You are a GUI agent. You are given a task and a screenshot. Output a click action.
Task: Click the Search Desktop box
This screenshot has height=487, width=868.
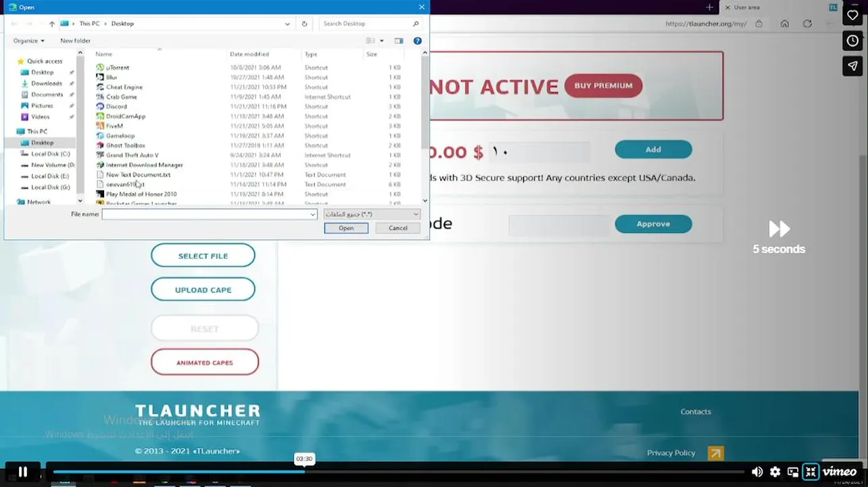(370, 24)
